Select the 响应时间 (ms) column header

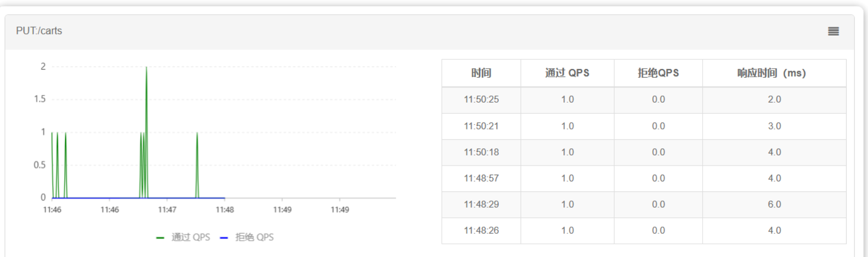[x=774, y=73]
